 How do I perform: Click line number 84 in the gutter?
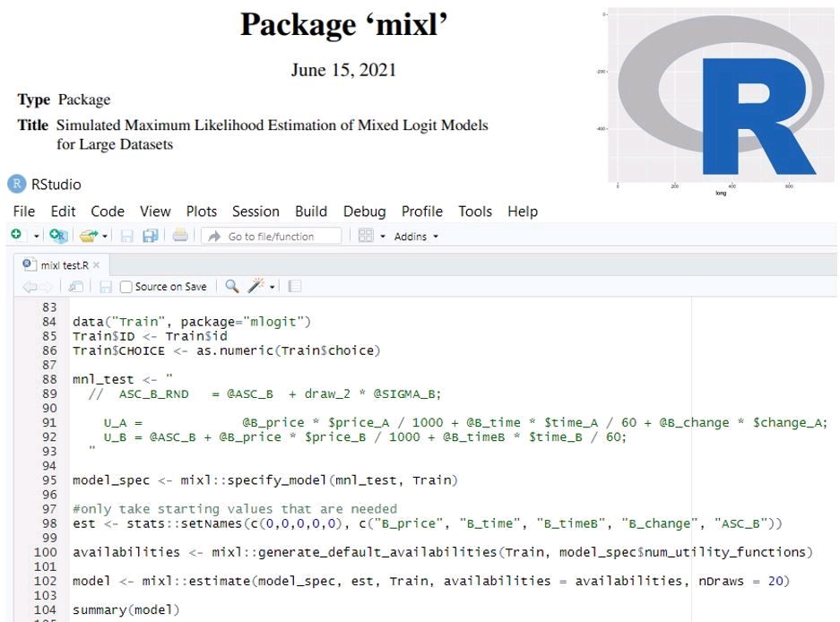coord(49,322)
